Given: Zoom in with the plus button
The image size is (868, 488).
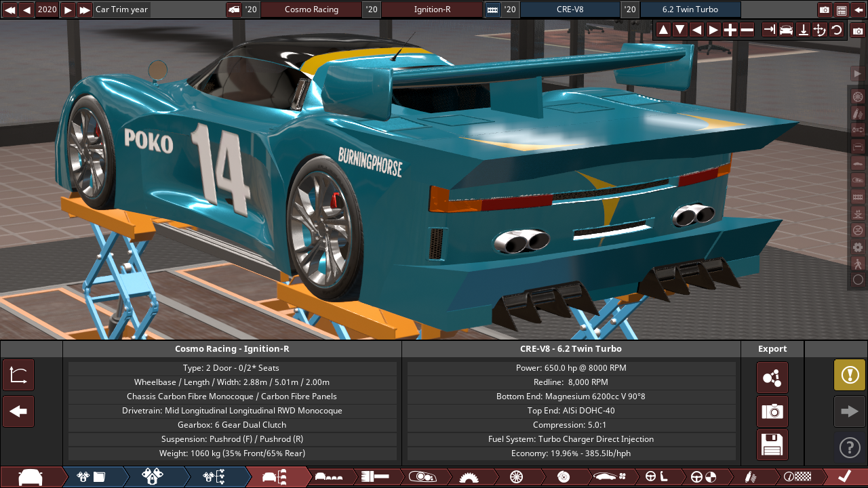Looking at the screenshot, I should 730,30.
